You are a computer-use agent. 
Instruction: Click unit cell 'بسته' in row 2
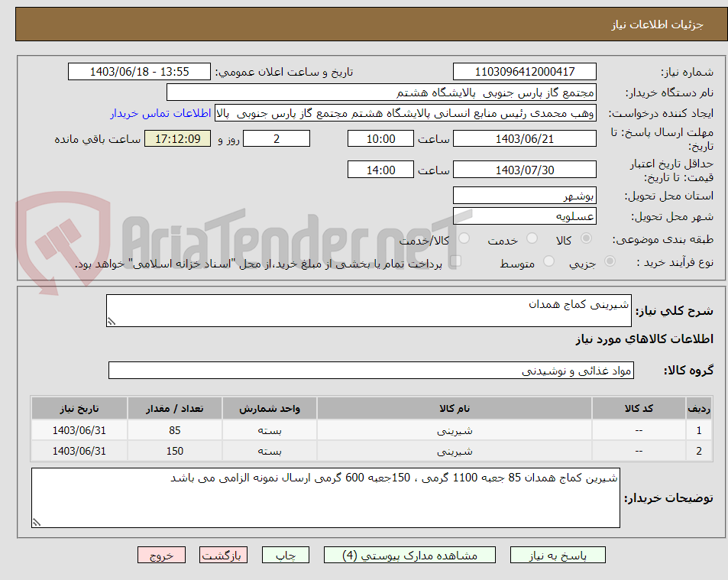(x=270, y=451)
